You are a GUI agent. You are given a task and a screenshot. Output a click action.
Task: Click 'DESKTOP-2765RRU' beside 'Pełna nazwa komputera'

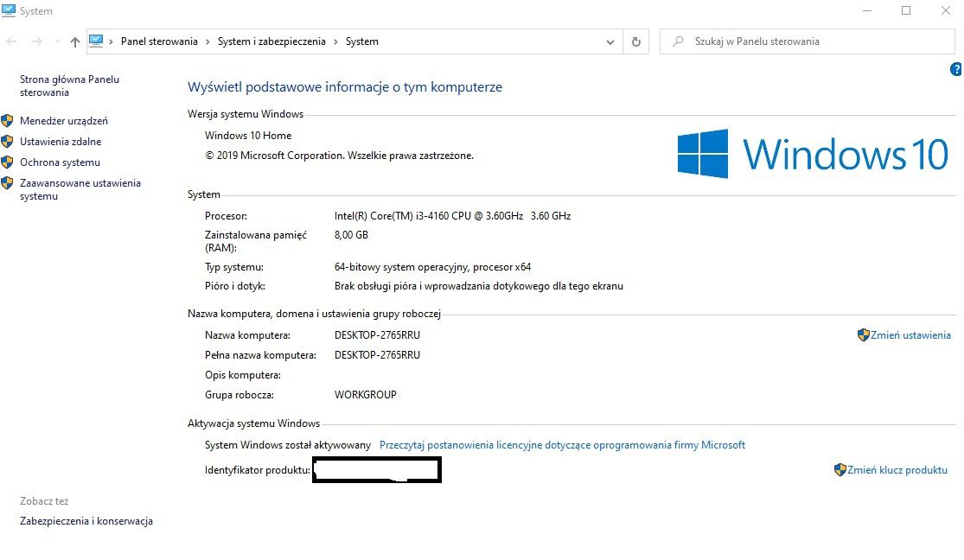click(378, 354)
